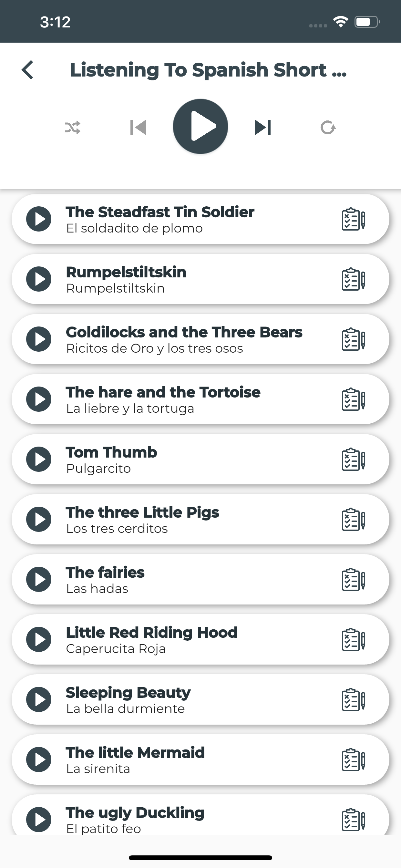
Task: Open quiz for The Steadfast Tin Soldier
Action: (x=353, y=219)
